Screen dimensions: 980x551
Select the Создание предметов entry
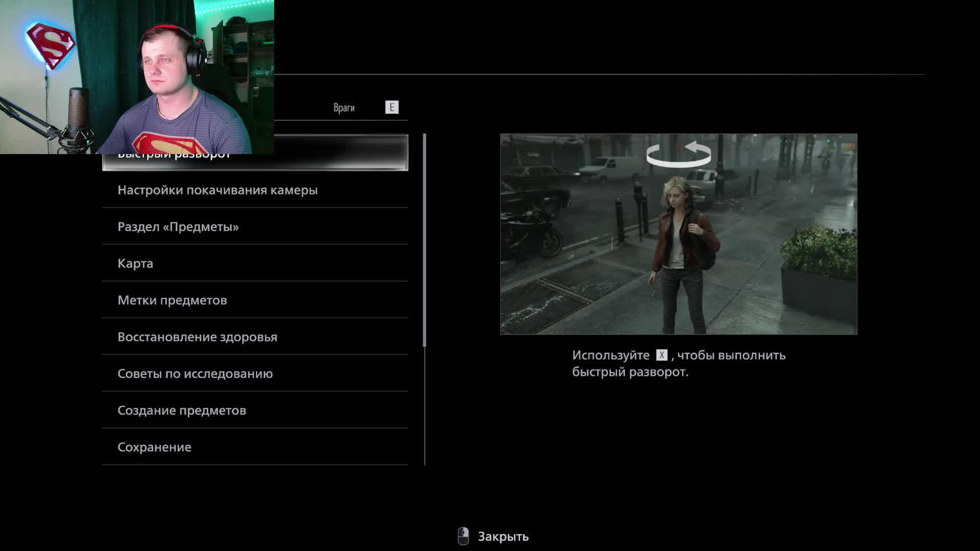pos(182,410)
